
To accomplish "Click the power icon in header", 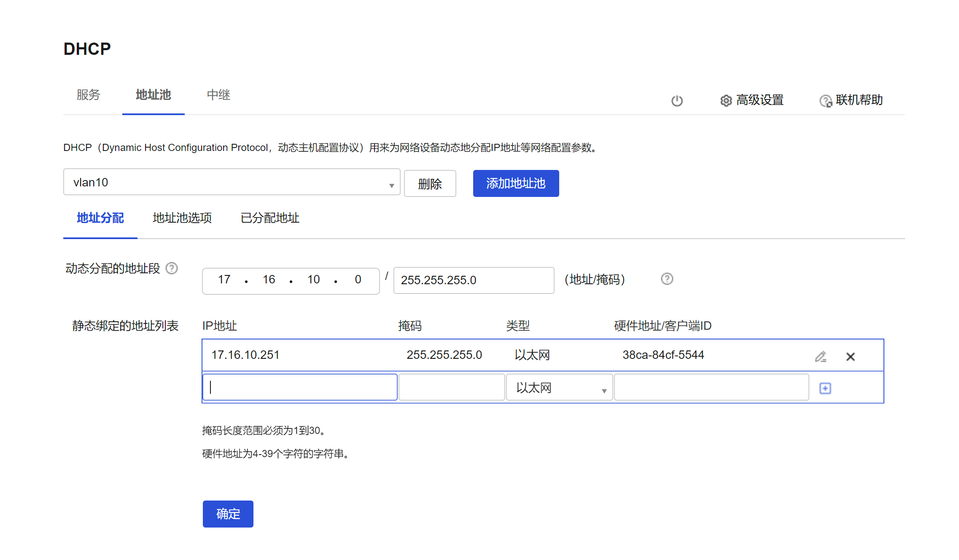I will pyautogui.click(x=677, y=100).
